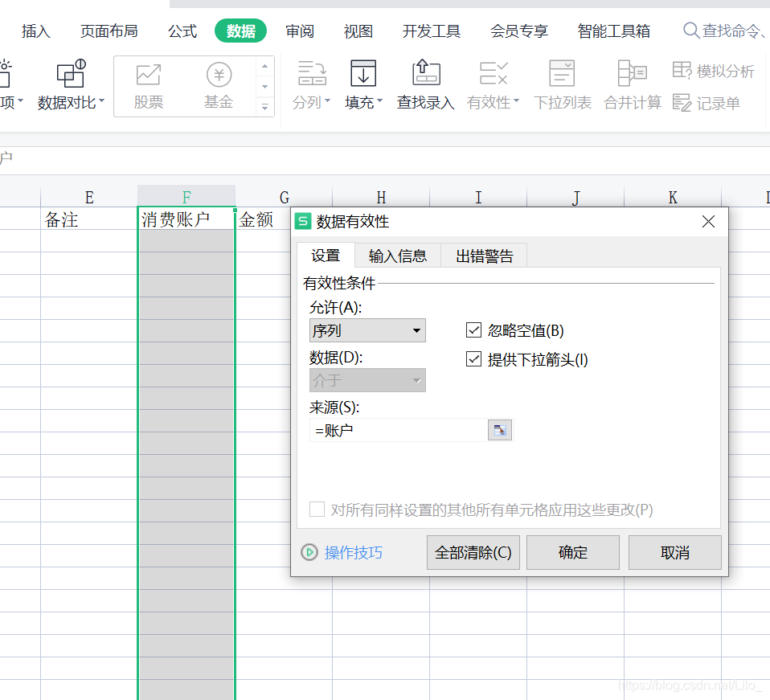Select column H header

(381, 196)
